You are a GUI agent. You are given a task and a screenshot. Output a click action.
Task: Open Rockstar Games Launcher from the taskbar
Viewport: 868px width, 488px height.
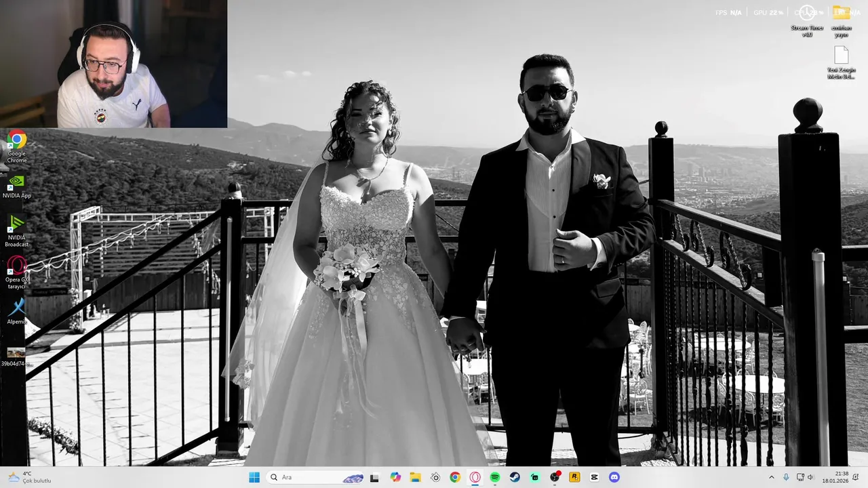pos(574,477)
